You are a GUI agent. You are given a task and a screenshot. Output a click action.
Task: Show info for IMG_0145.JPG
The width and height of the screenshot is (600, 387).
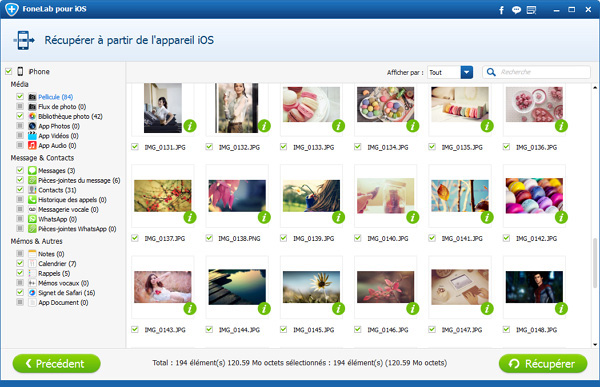pyautogui.click(x=338, y=308)
